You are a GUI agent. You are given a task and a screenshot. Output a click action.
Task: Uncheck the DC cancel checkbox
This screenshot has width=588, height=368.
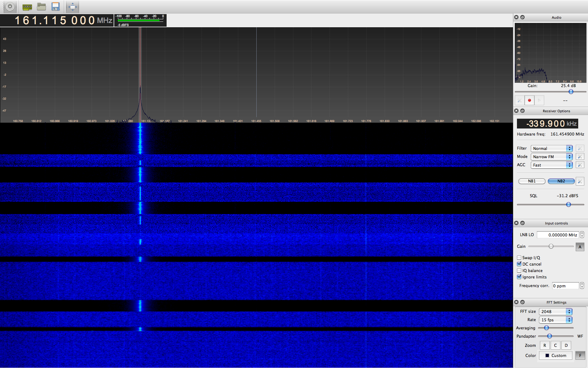click(519, 264)
